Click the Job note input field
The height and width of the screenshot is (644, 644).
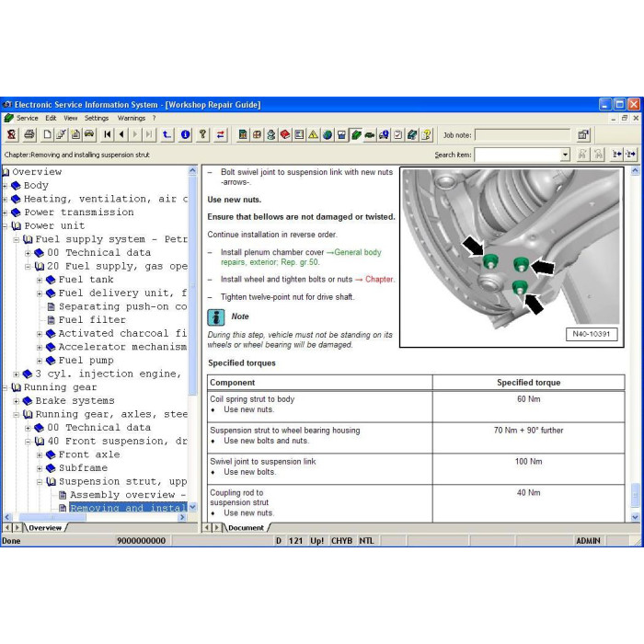pos(523,134)
